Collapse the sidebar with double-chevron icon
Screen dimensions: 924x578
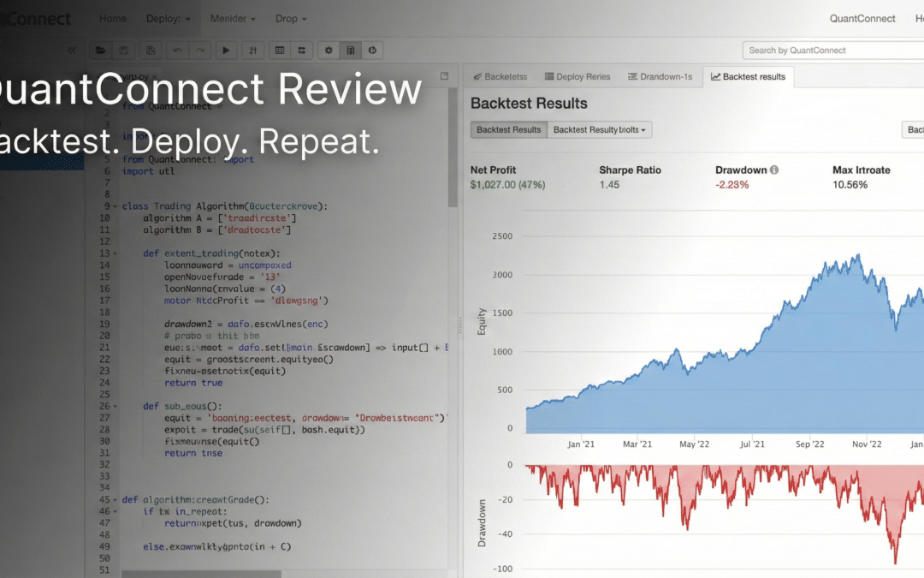(72, 51)
